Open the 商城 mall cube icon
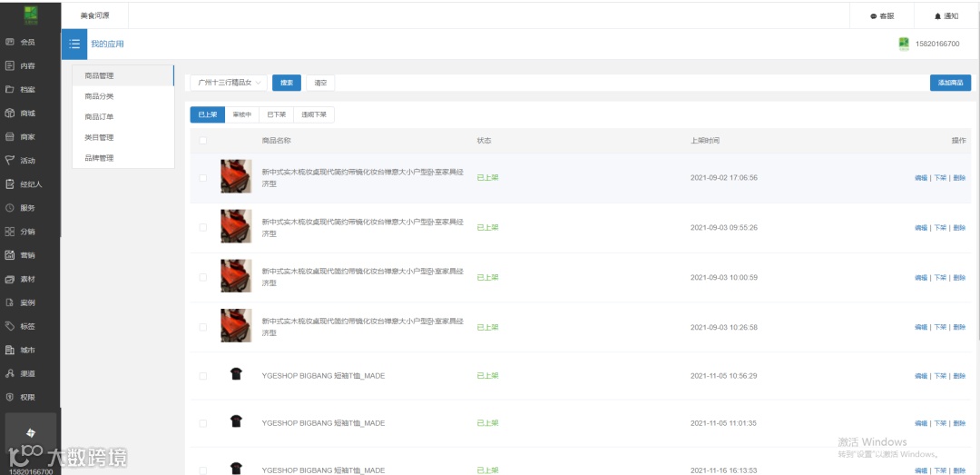 (9, 114)
